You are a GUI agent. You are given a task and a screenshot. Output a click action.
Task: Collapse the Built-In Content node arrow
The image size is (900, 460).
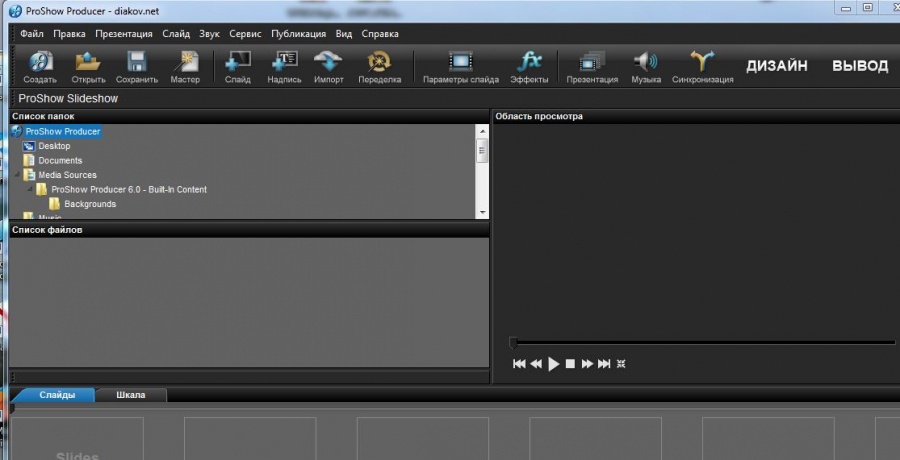pos(29,189)
